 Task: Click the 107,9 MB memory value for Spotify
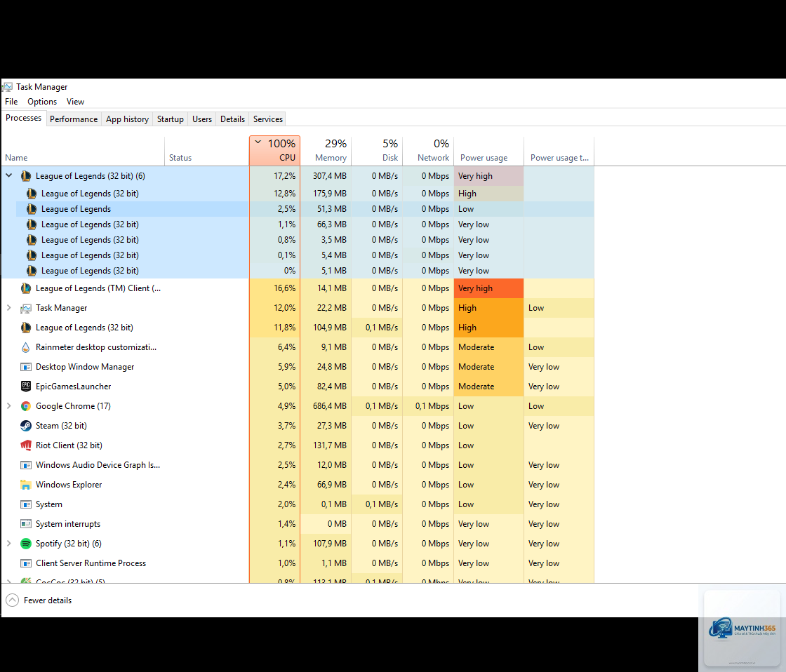click(x=330, y=543)
